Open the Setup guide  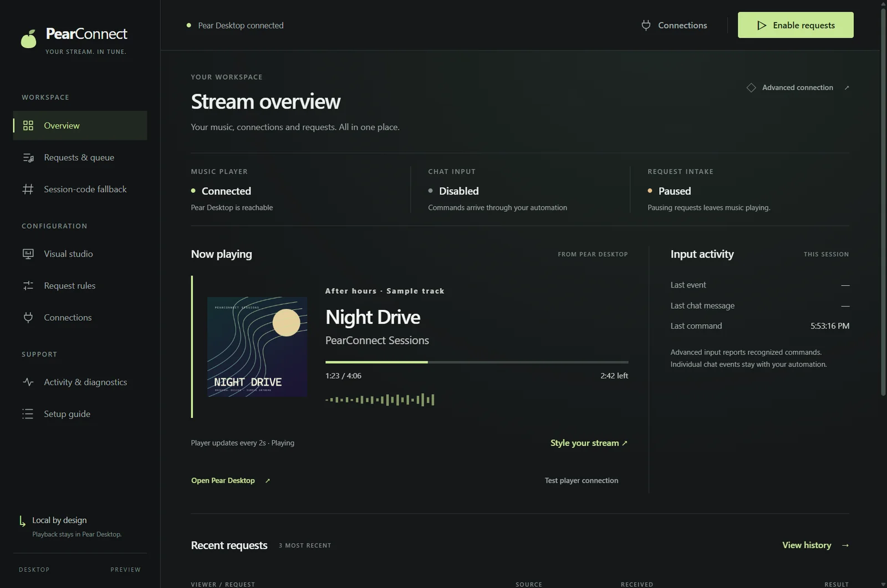click(x=80, y=414)
